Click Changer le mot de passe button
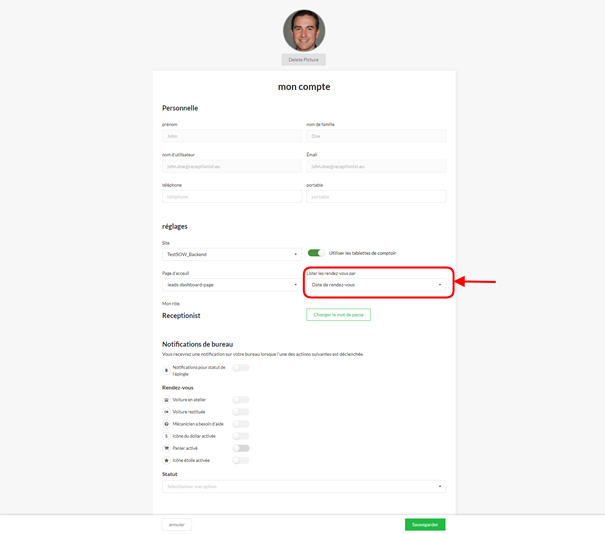This screenshot has height=534, width=605. tap(338, 315)
